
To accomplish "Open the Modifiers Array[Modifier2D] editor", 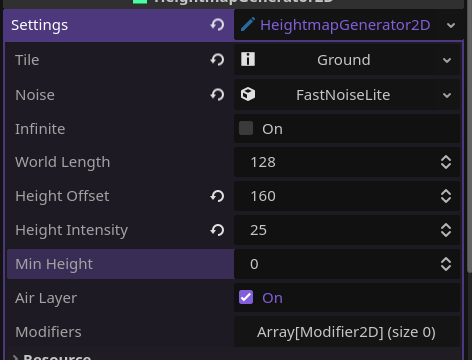I will (347, 332).
